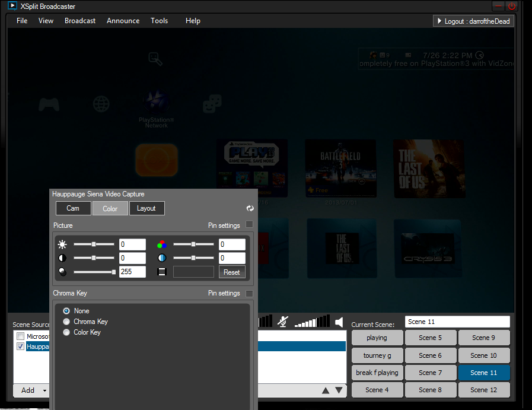Mute the microphone via crossed mic icon
The image size is (532, 410).
pyautogui.click(x=283, y=322)
